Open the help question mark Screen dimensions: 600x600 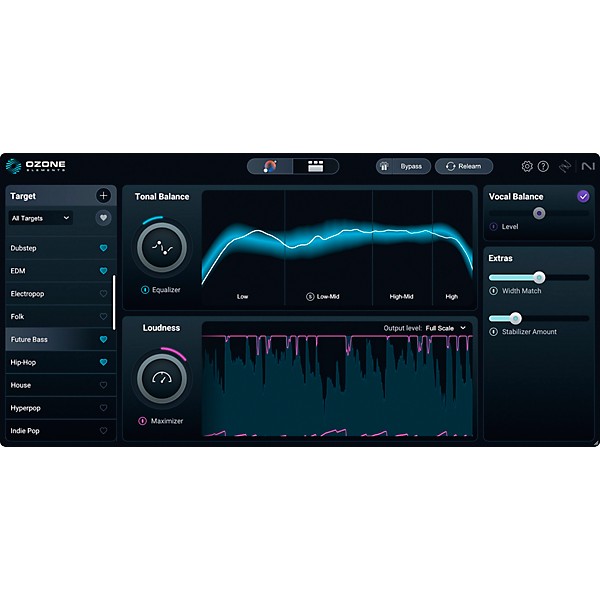[x=543, y=166]
